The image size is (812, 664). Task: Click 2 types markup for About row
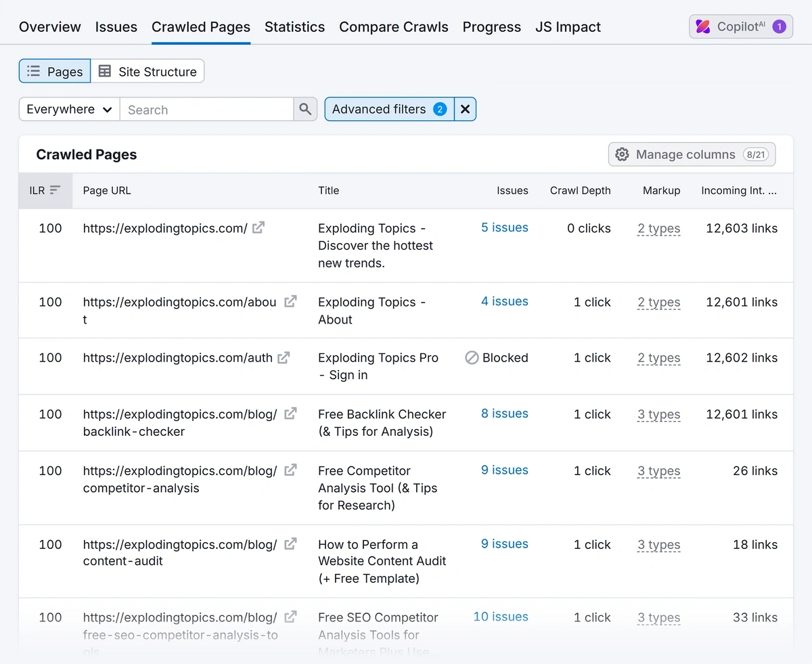pos(659,303)
